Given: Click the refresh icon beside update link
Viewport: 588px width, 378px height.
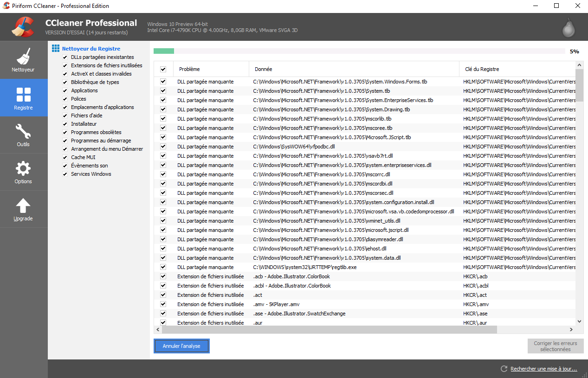Looking at the screenshot, I should point(504,369).
